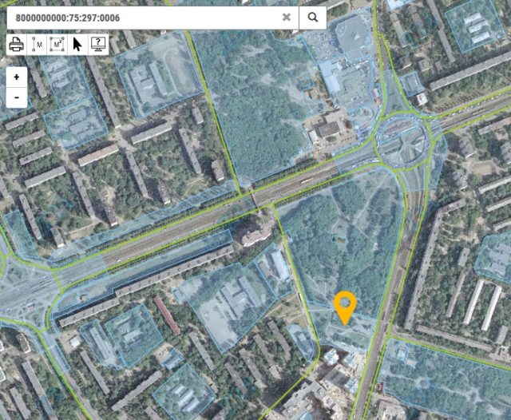Click the red-roofed building southwest of the railway
This screenshot has height=420, width=511.
click(x=167, y=315)
